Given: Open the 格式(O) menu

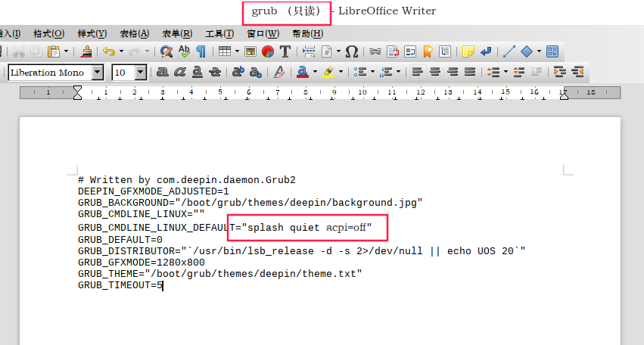Looking at the screenshot, I should [49, 34].
